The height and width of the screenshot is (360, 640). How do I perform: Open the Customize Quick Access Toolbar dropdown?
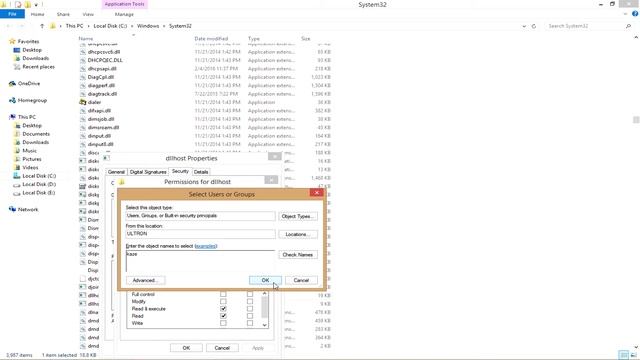pos(36,5)
